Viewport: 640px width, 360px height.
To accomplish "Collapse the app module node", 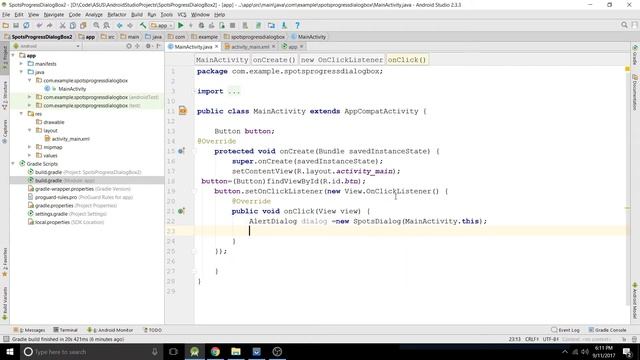I will (13, 55).
